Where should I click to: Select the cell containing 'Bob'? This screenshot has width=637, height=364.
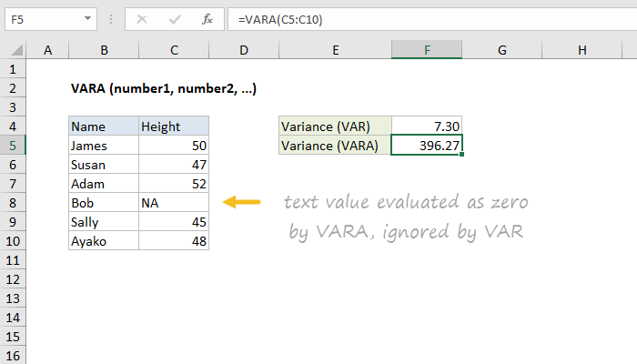click(104, 203)
